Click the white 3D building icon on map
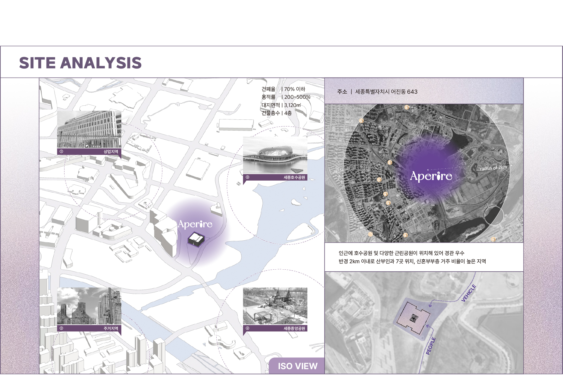Viewport: 563px width, 392px height. 196,239
